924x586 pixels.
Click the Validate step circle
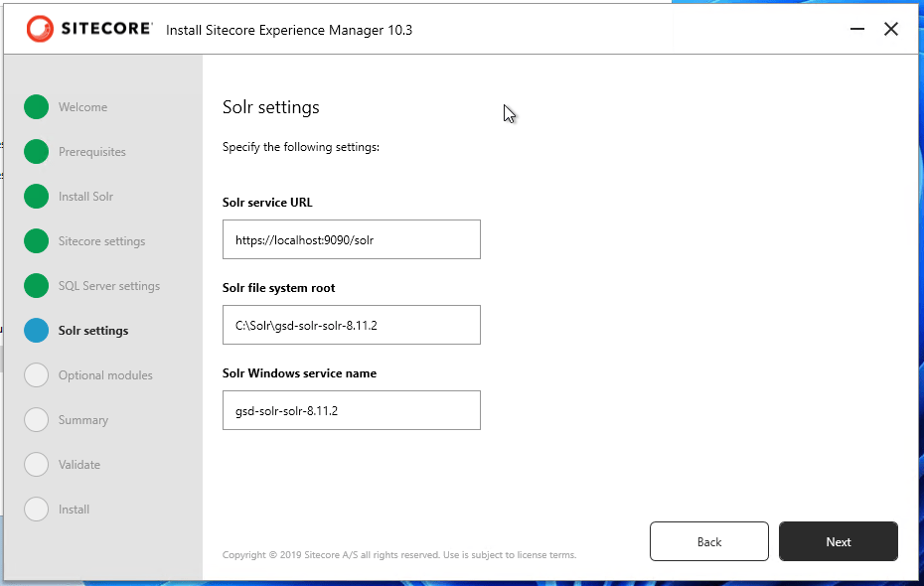37,465
